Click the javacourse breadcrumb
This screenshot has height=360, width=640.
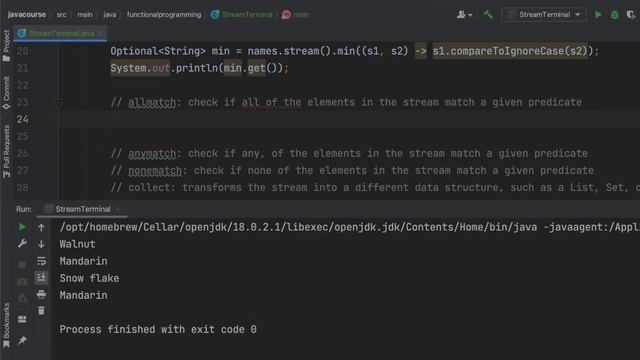coord(27,15)
